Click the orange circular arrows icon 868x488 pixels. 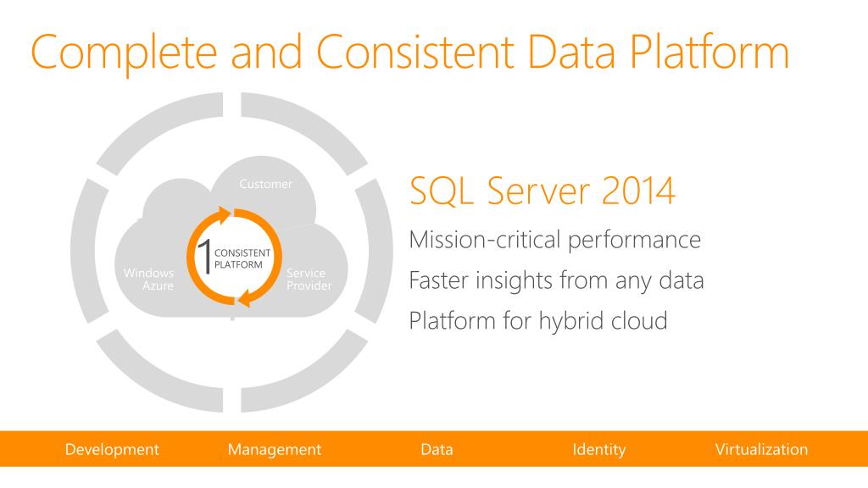234,257
